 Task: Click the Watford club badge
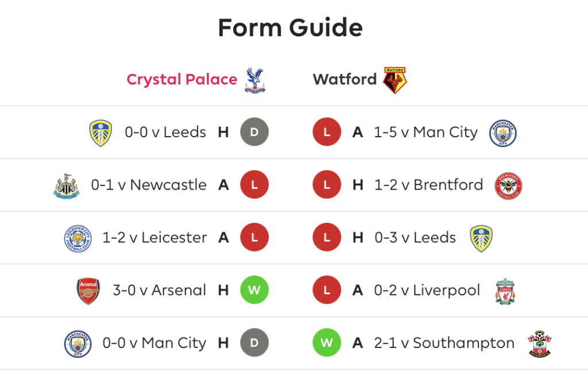[x=394, y=80]
